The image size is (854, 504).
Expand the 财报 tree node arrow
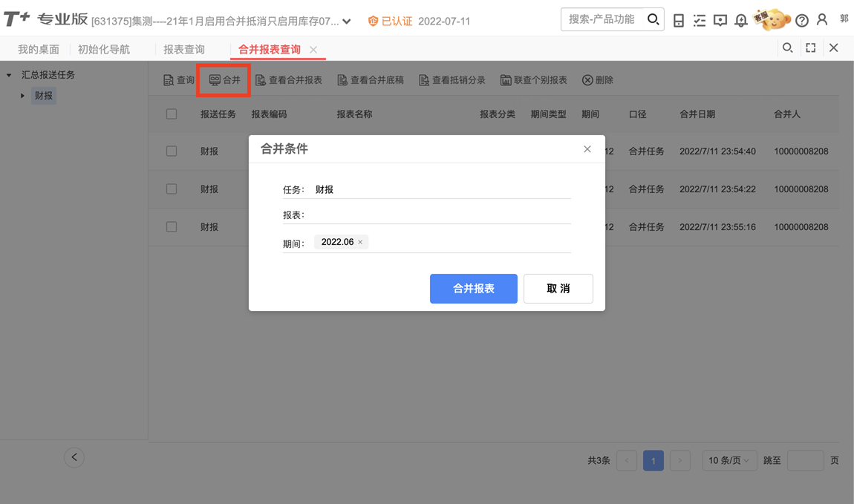point(22,96)
